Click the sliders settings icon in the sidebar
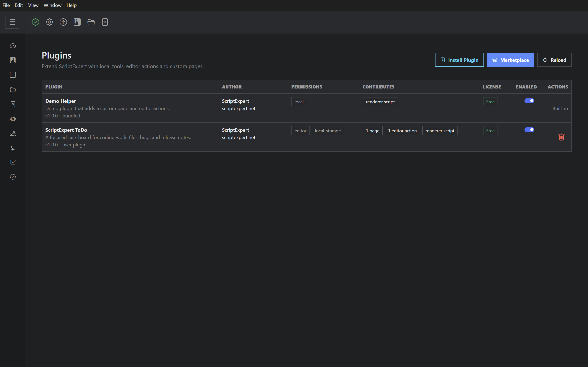588x367 pixels. click(13, 134)
